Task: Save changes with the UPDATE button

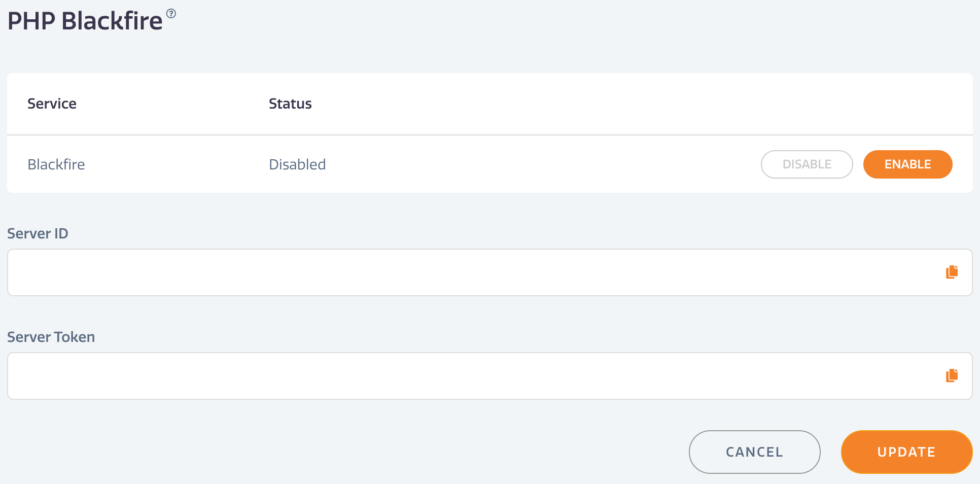Action: pyautogui.click(x=906, y=452)
